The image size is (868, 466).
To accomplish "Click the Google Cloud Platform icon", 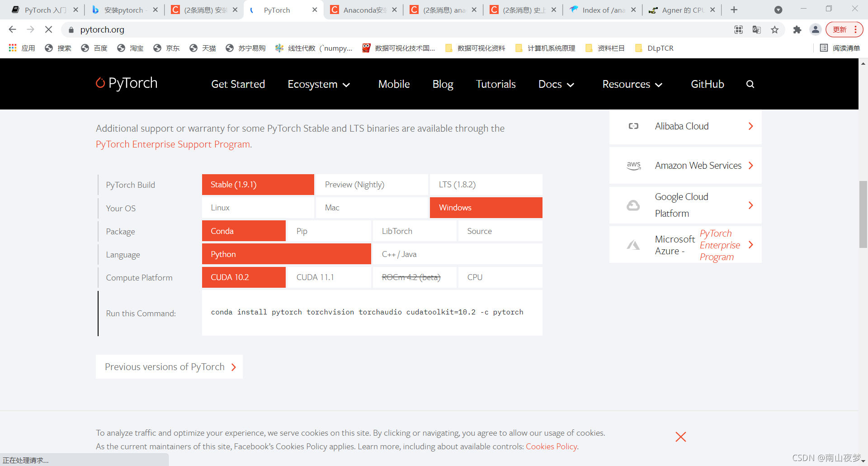I will tap(633, 205).
